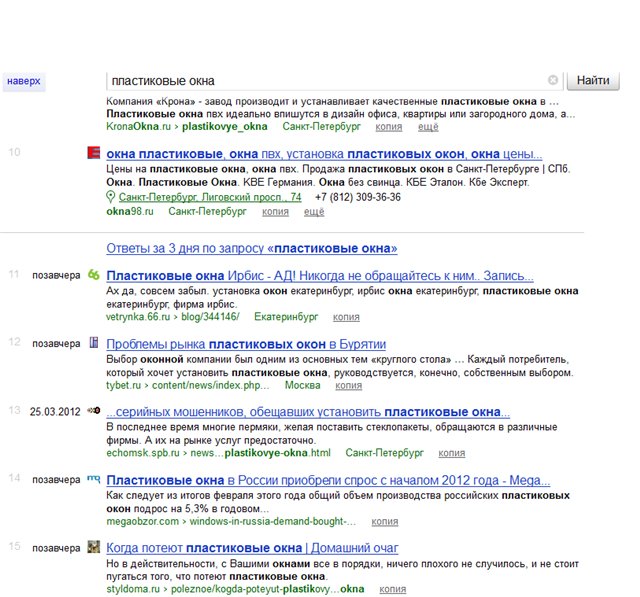The image size is (640, 597).
Task: Open Пластиковые окна в России приобрели спрос result
Action: [328, 480]
